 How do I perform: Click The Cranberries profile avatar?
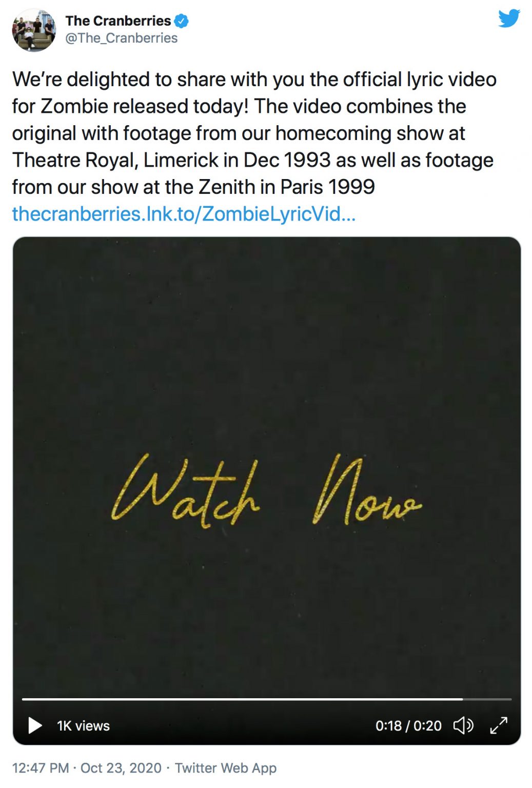click(34, 30)
